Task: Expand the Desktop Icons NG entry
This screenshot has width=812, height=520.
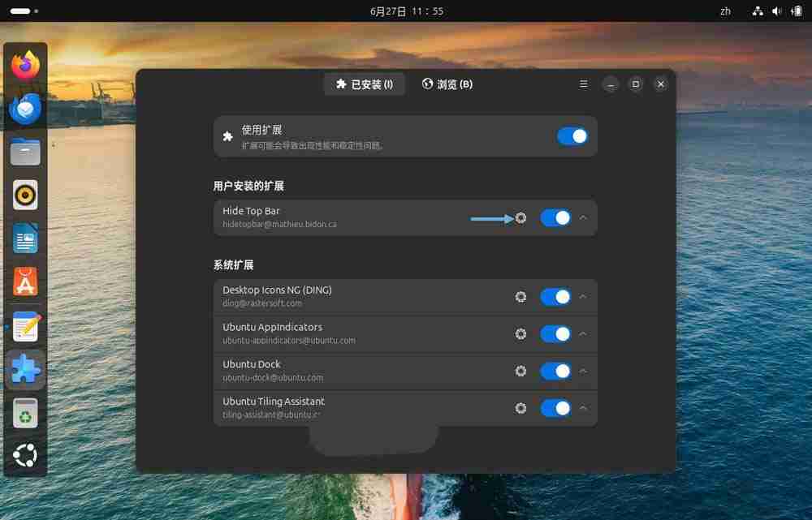Action: coord(582,297)
